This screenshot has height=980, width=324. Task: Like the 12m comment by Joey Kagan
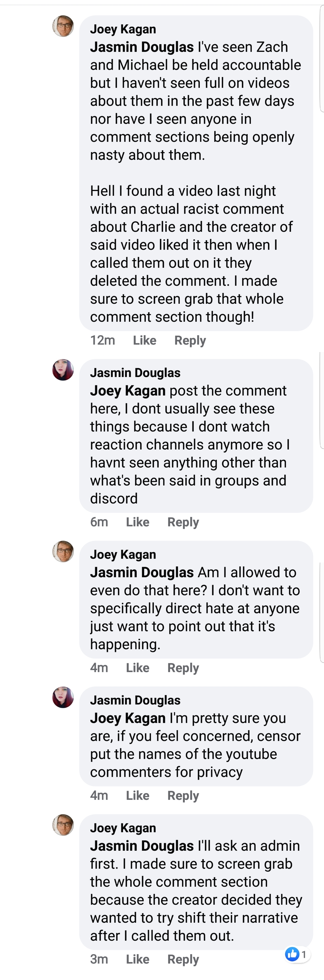tap(145, 340)
